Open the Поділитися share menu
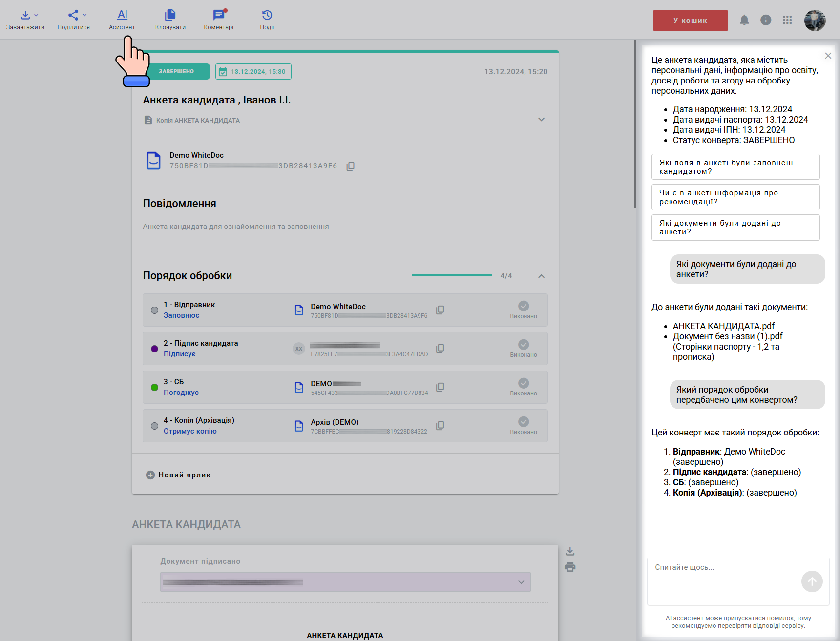 [x=74, y=20]
